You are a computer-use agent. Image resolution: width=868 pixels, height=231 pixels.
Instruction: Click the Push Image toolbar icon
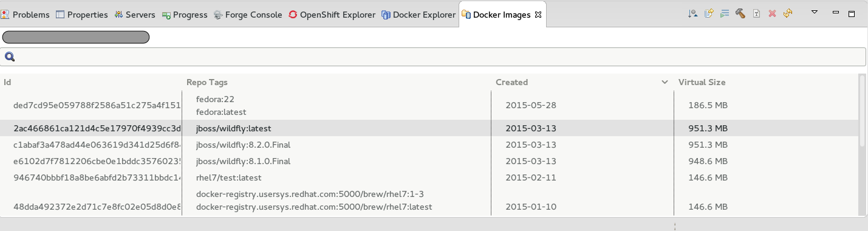708,14
